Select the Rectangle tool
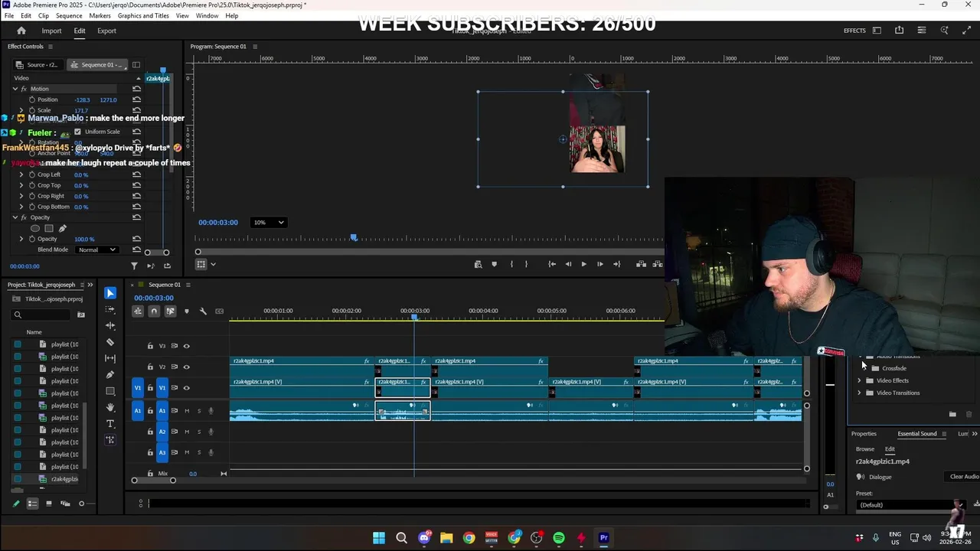The image size is (980, 551). (110, 391)
